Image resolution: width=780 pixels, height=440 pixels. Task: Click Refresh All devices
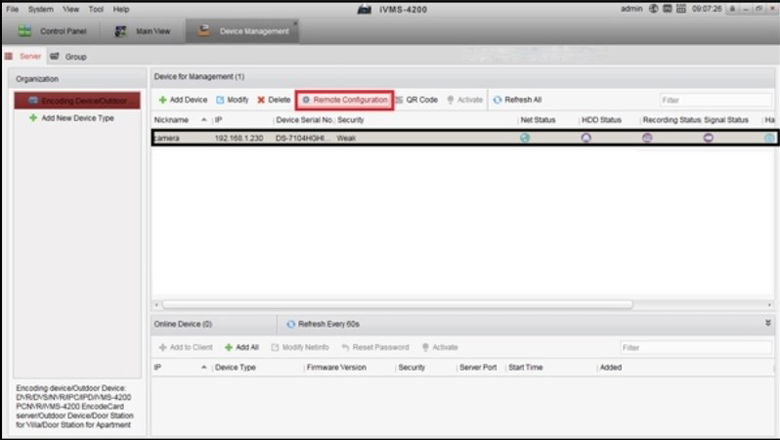click(517, 100)
